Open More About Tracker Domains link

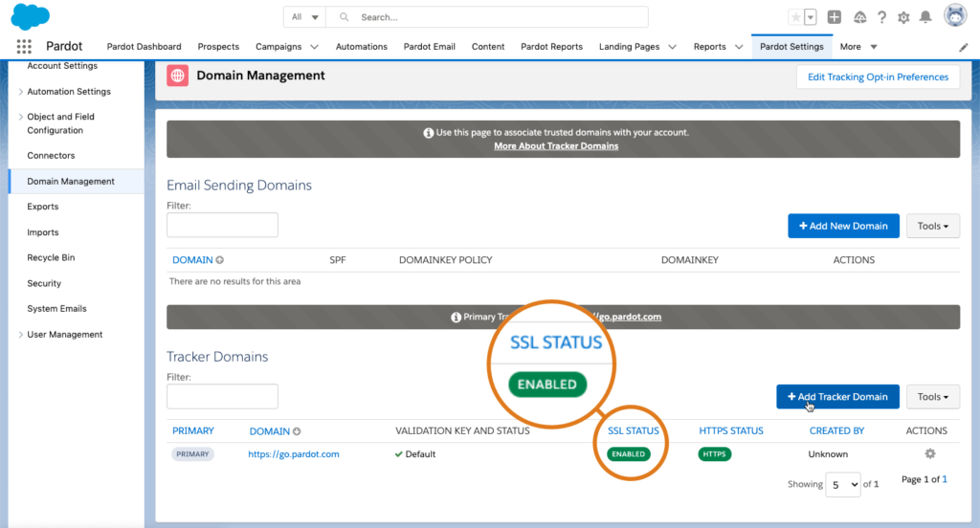[556, 146]
